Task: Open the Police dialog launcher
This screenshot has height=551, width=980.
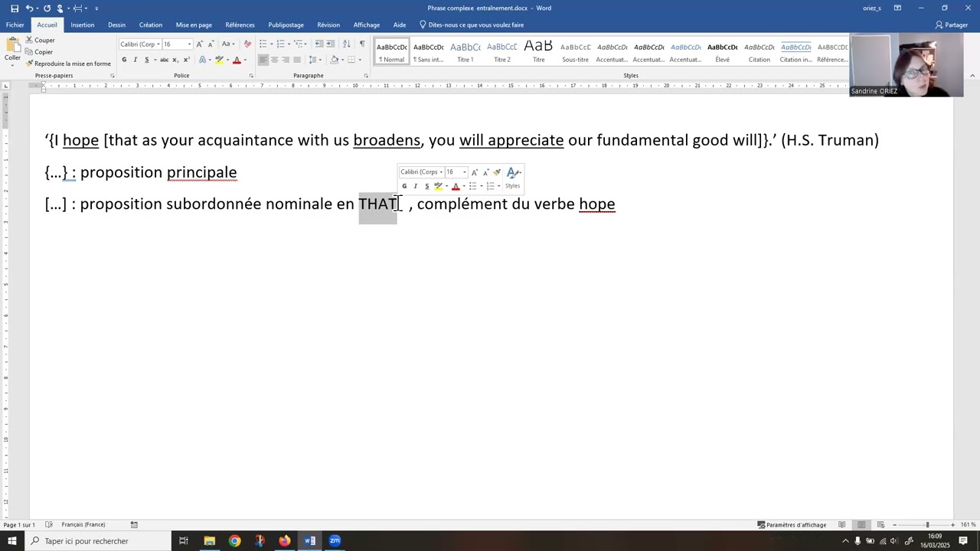Action: tap(251, 76)
